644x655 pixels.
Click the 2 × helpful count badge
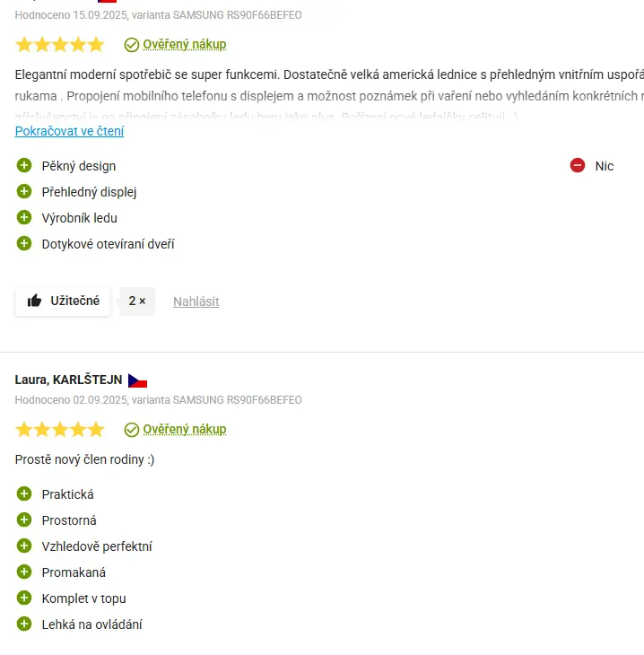tap(137, 301)
